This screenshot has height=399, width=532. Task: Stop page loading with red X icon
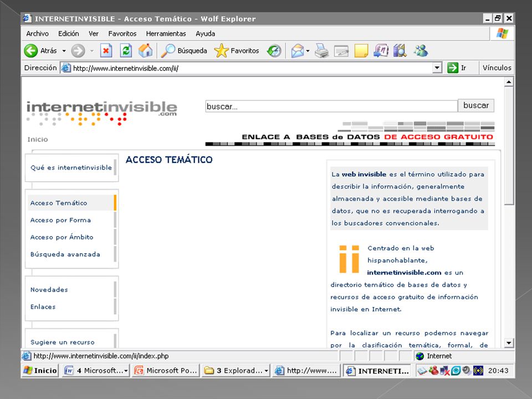106,51
